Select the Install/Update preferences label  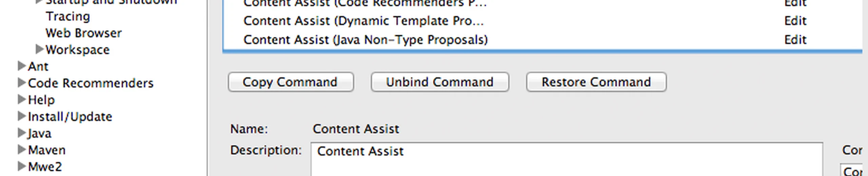(x=70, y=117)
